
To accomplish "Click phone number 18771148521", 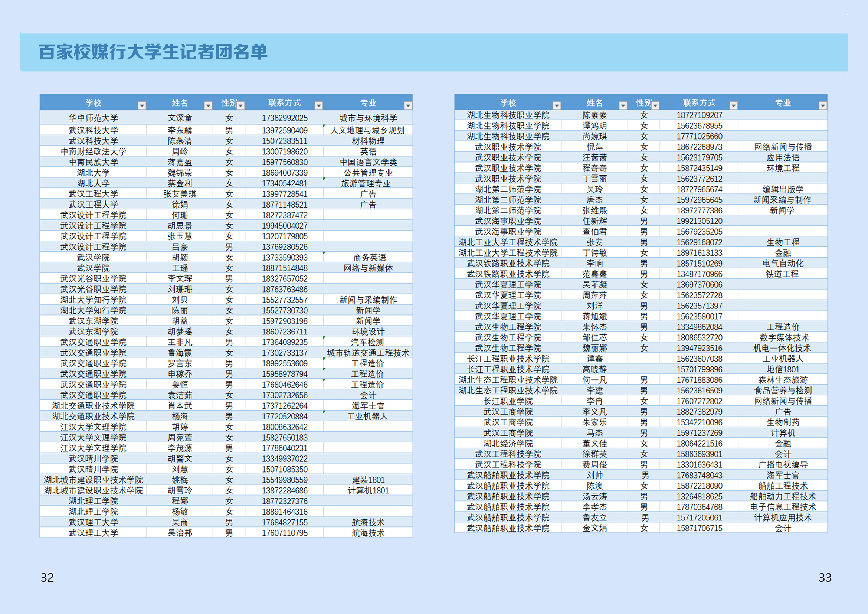I will [285, 204].
